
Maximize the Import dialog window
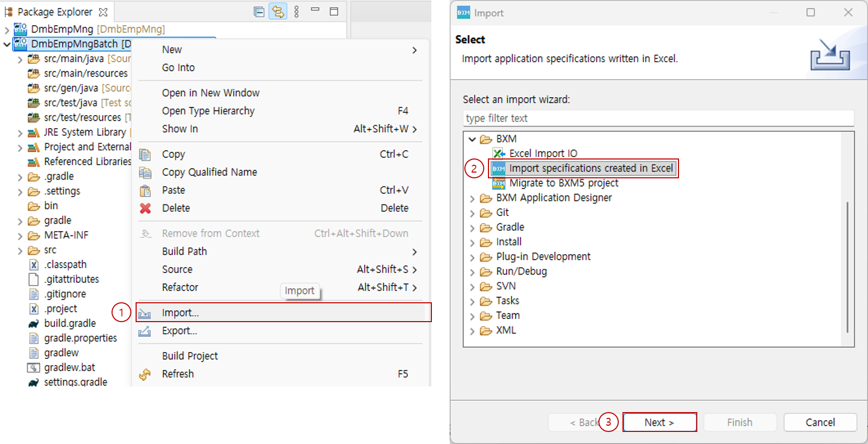coord(810,12)
